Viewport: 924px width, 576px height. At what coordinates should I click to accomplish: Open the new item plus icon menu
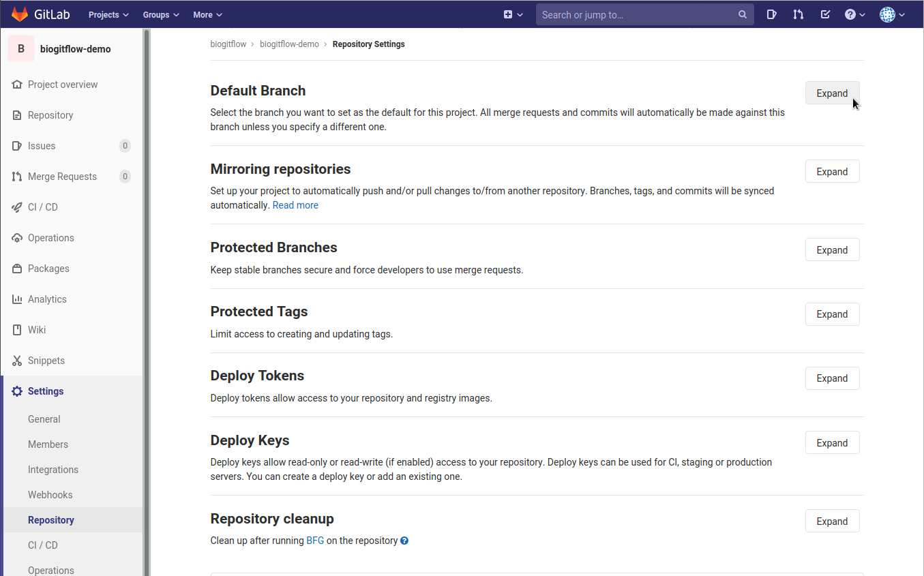[513, 14]
